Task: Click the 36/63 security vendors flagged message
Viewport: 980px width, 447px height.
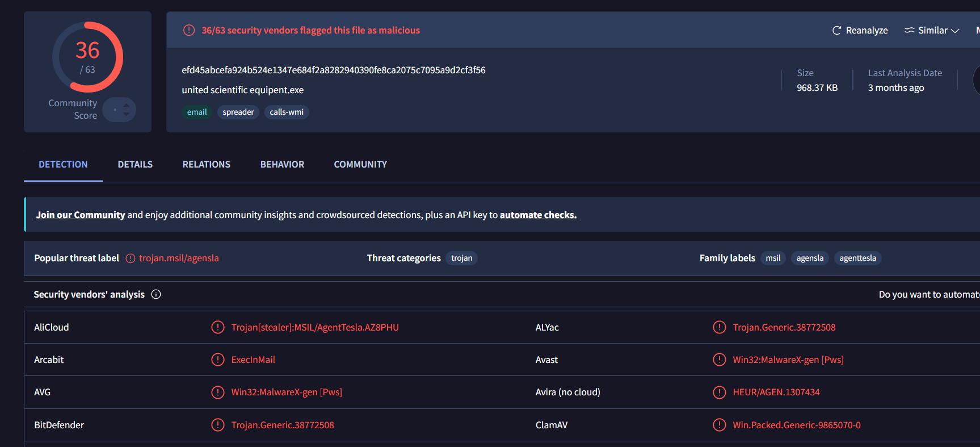Action: coord(311,30)
